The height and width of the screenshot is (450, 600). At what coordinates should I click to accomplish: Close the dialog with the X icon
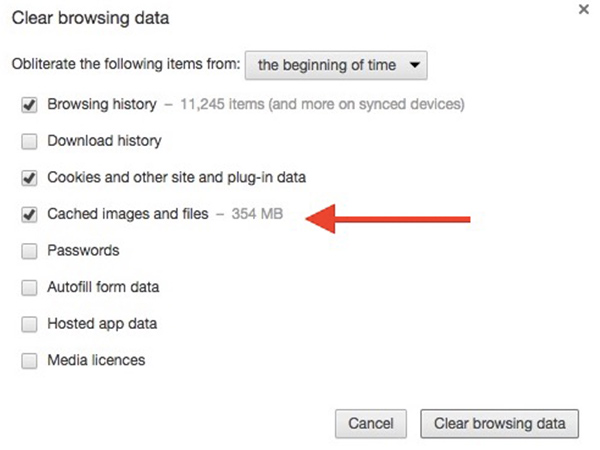pos(583,9)
